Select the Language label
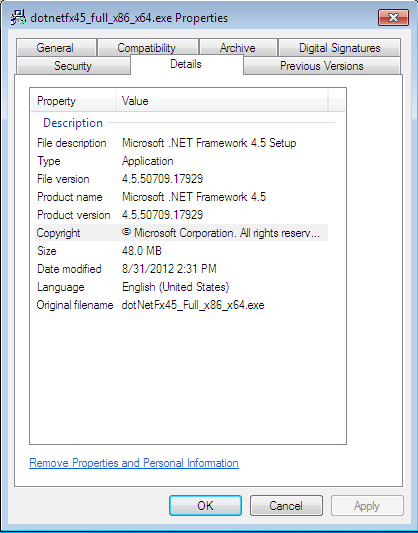 tap(61, 287)
